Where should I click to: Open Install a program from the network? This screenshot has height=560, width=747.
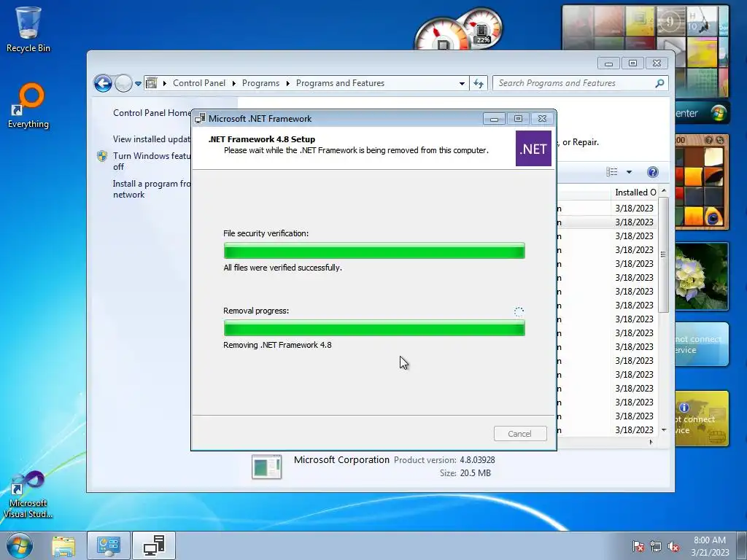(152, 189)
